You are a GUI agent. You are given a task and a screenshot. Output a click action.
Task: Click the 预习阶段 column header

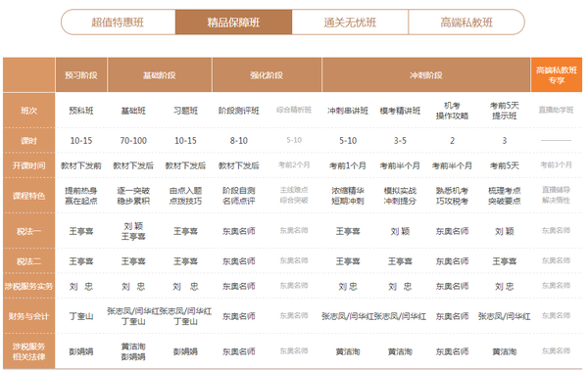(x=81, y=75)
